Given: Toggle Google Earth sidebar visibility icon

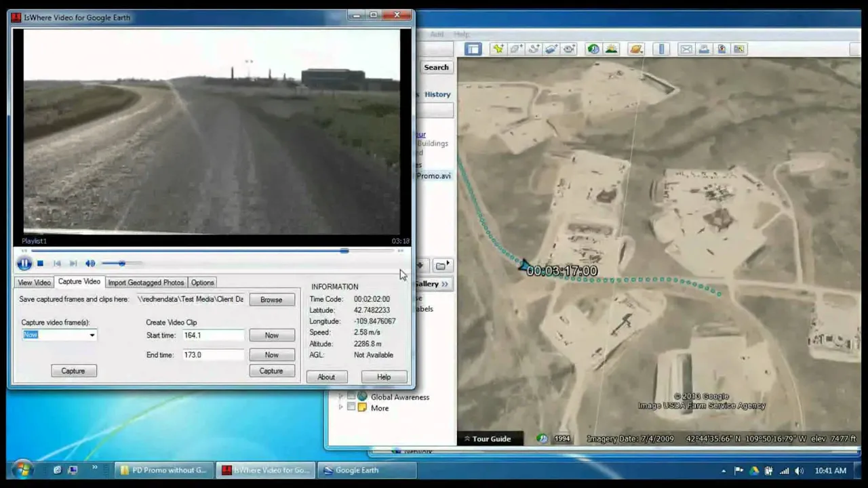Looking at the screenshot, I should (x=473, y=49).
